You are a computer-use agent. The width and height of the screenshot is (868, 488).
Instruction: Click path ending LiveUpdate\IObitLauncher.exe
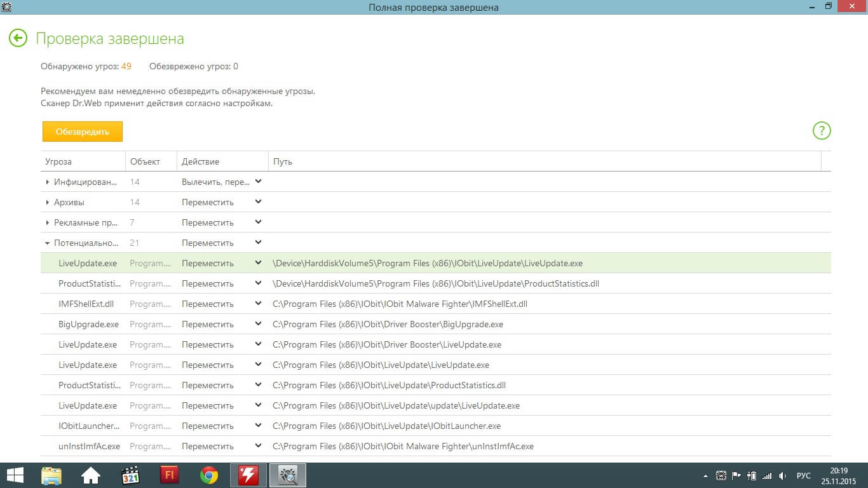(386, 426)
